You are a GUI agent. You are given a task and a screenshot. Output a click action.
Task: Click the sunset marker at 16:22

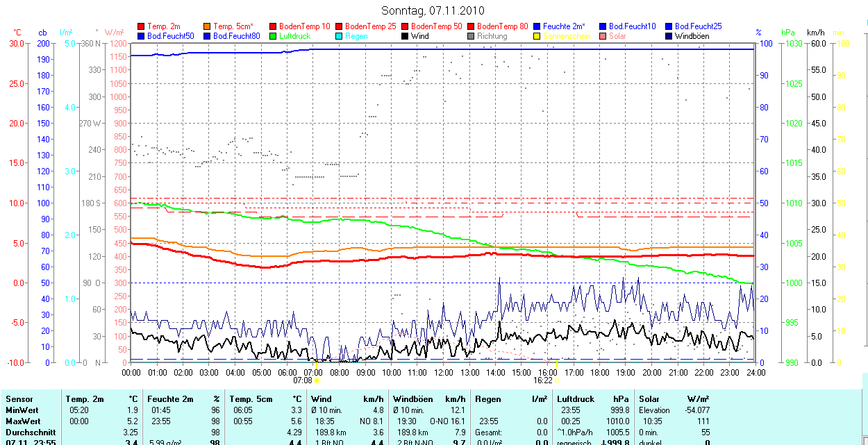pos(556,380)
